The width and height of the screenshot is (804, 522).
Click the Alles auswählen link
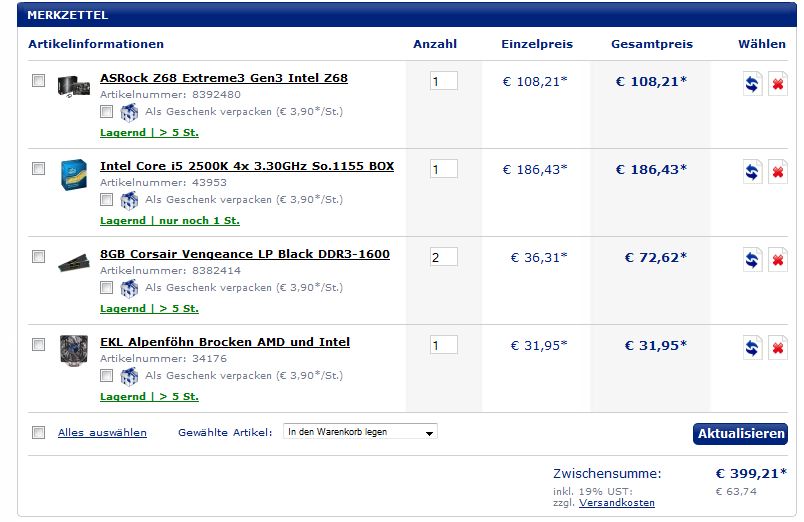[102, 433]
